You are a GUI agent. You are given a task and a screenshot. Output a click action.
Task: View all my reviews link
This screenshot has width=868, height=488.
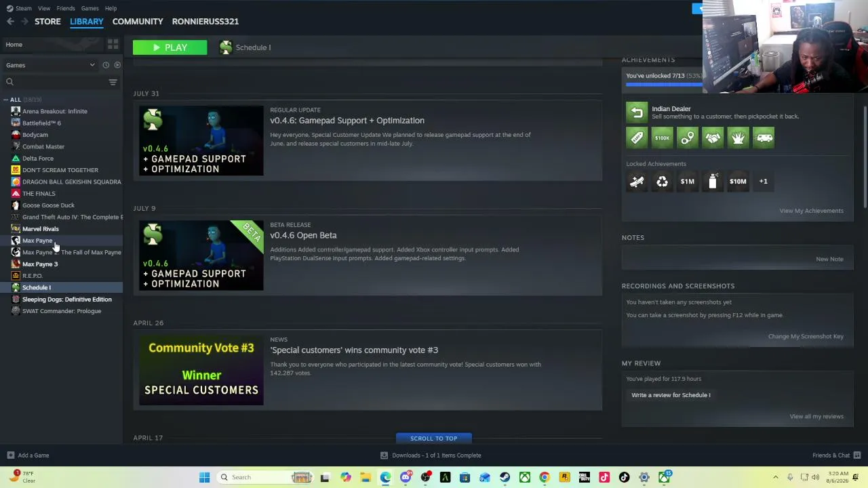pos(816,416)
